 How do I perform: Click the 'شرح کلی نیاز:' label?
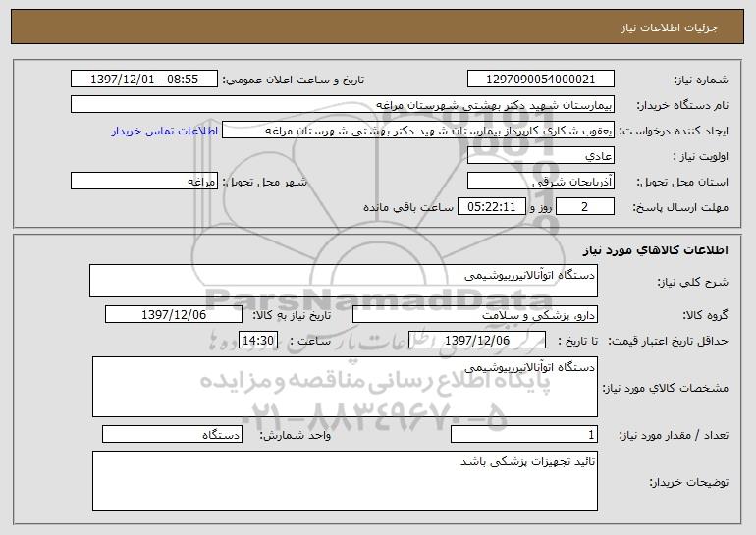(x=693, y=283)
